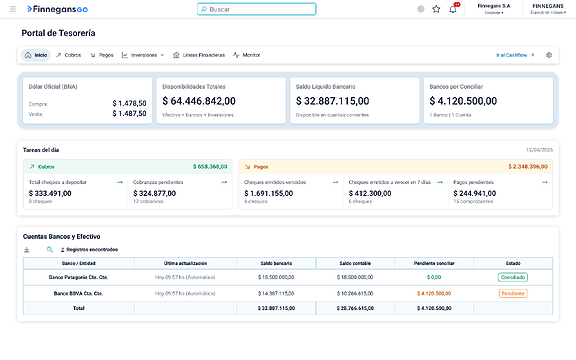
Task: Open favorites star icon
Action: 436,9
